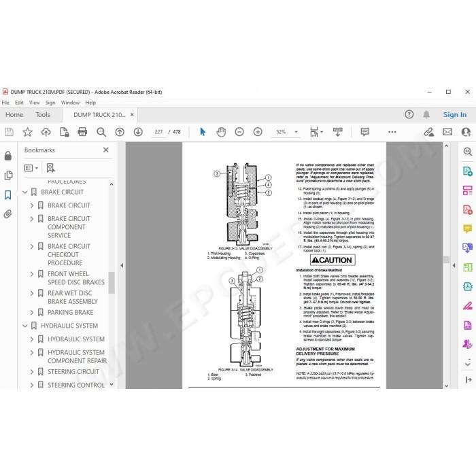Click the Sign In link
Image resolution: width=476 pixels, height=476 pixels.
[x=454, y=114]
